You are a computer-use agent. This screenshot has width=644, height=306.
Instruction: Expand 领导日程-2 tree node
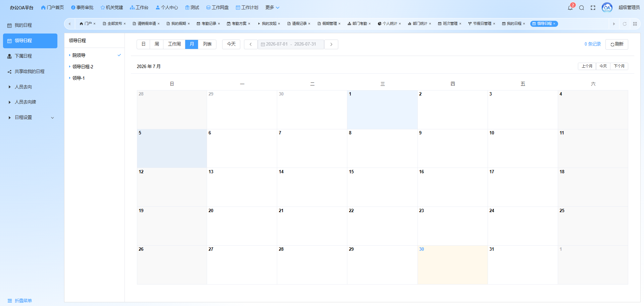pyautogui.click(x=70, y=67)
